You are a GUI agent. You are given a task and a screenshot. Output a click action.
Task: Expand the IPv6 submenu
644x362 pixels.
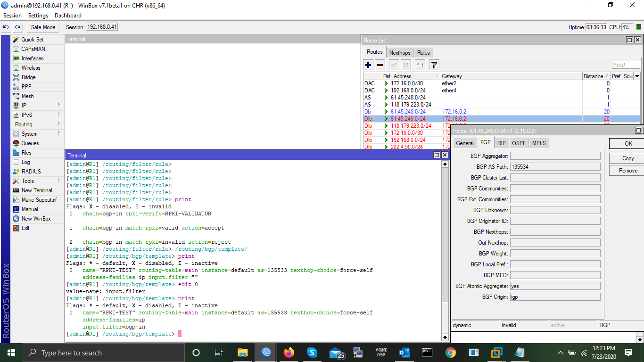tap(38, 115)
